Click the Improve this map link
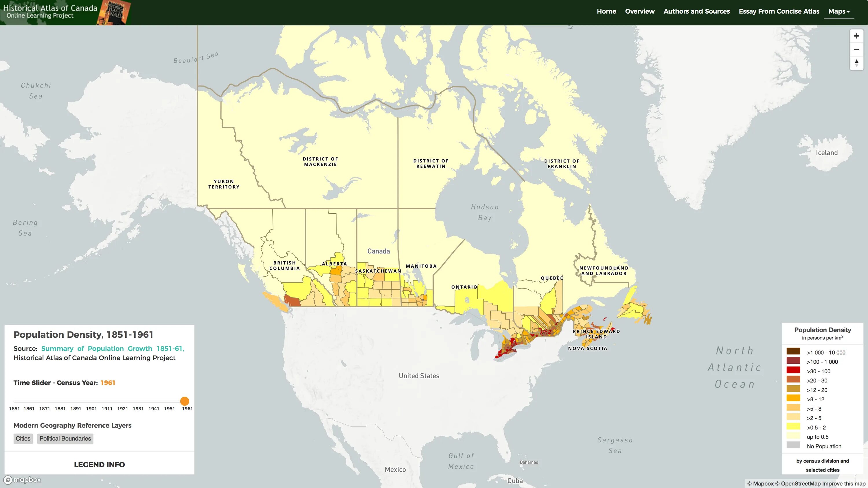 point(843,484)
